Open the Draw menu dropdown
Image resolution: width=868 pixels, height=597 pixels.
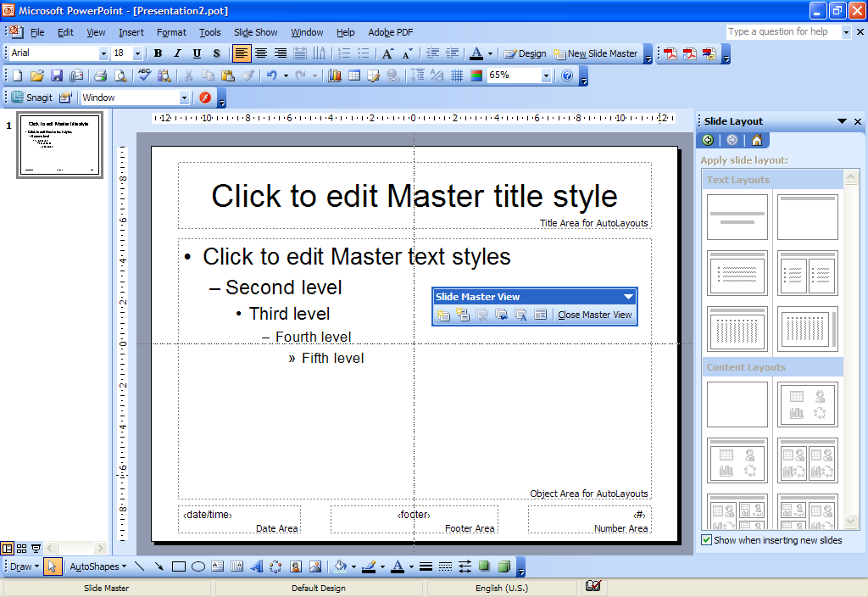pyautogui.click(x=25, y=566)
